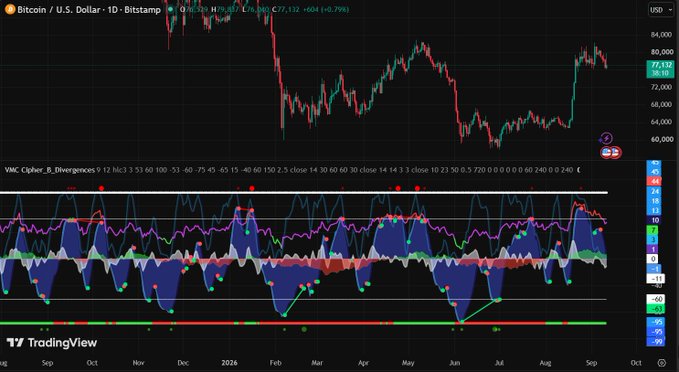The height and width of the screenshot is (372, 679).
Task: Click the 2026 label on time axis
Action: (x=229, y=363)
